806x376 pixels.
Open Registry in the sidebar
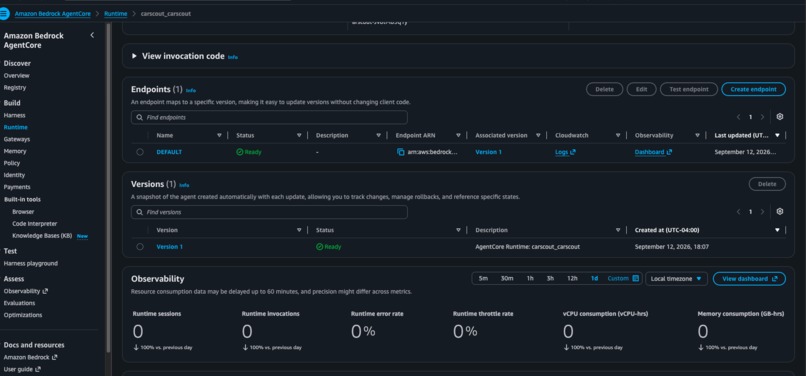pyautogui.click(x=15, y=87)
